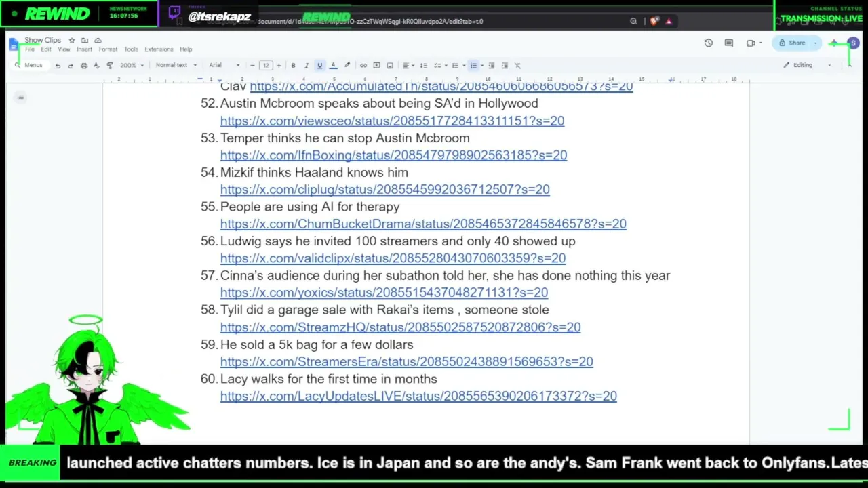
Task: Open the Editing mode dropdown
Action: [807, 66]
